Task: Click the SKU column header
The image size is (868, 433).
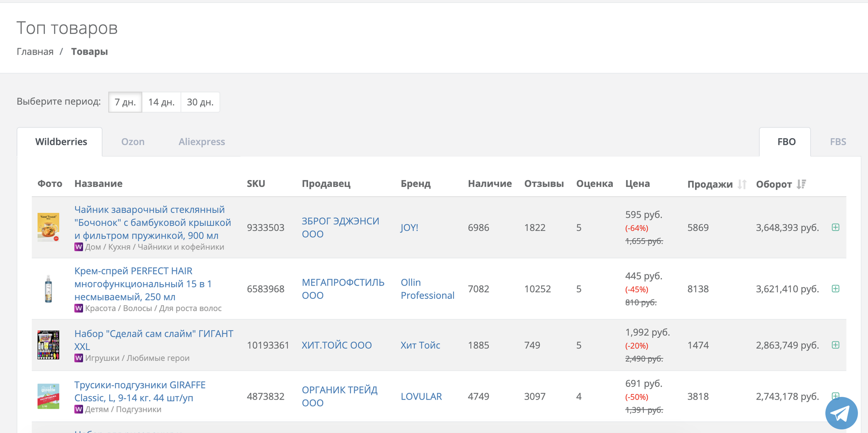Action: tap(256, 183)
